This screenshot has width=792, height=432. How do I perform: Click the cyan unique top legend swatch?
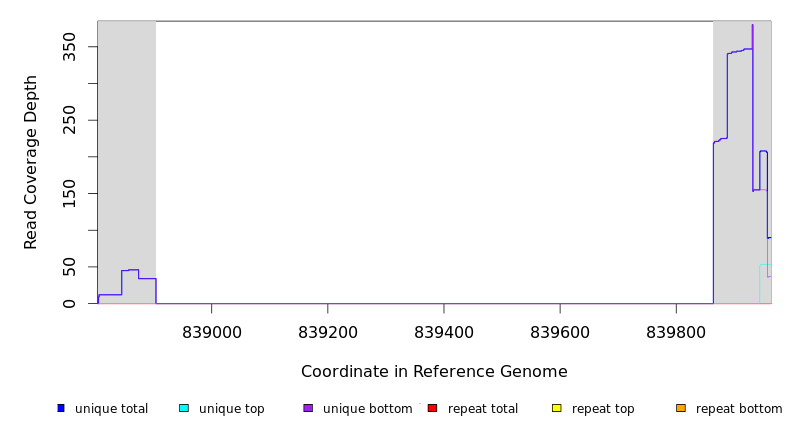[x=184, y=408]
